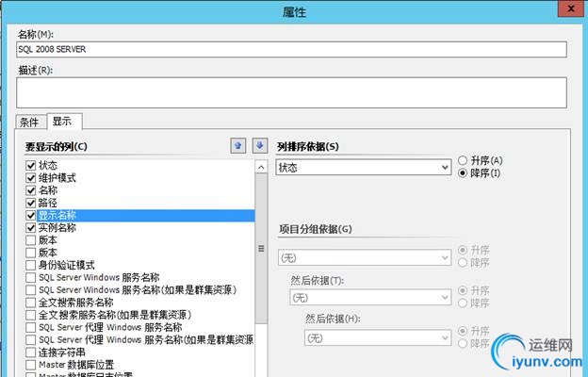Uncheck the 路径 column checkbox
Viewport: 588px width, 377px height.
[x=31, y=203]
